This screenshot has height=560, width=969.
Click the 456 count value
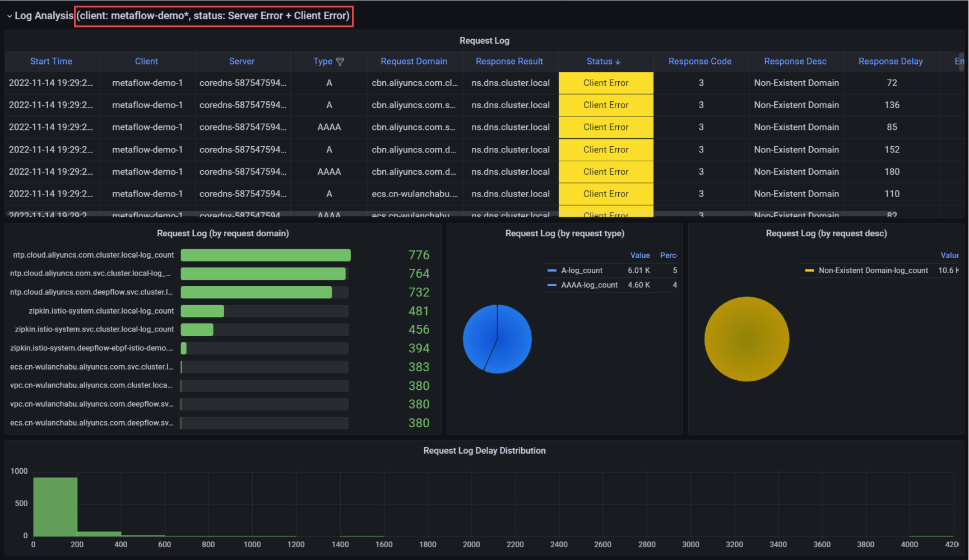pyautogui.click(x=419, y=330)
